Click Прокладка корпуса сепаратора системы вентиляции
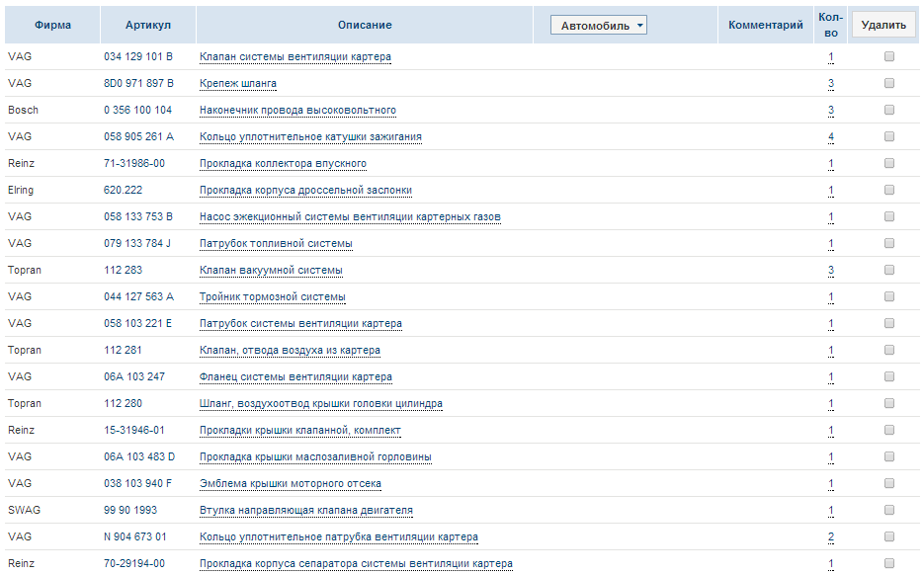924x575 pixels. coord(356,564)
